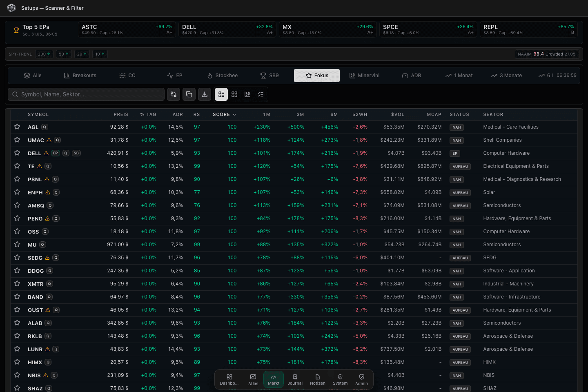
Task: Click the download export icon button
Action: [x=205, y=94]
